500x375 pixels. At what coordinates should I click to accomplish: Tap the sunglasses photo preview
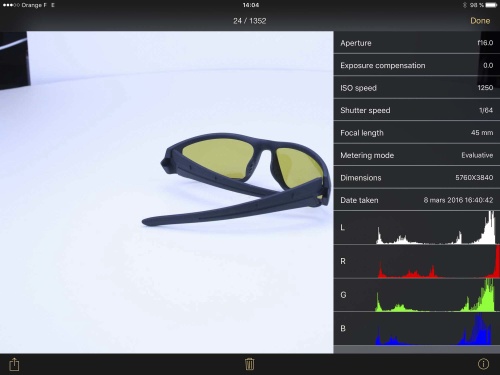click(167, 192)
